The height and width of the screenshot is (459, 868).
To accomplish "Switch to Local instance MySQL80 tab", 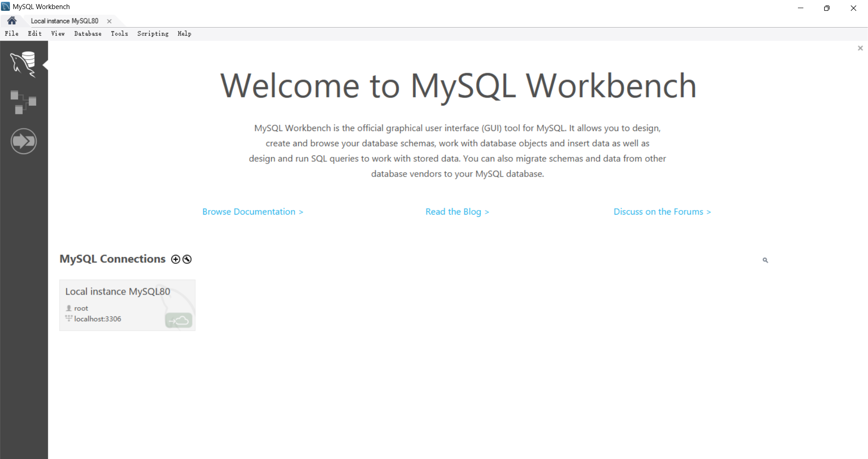I will coord(65,21).
